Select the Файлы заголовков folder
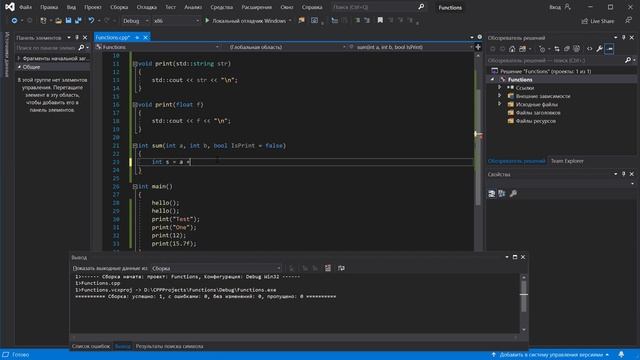 [x=538, y=113]
